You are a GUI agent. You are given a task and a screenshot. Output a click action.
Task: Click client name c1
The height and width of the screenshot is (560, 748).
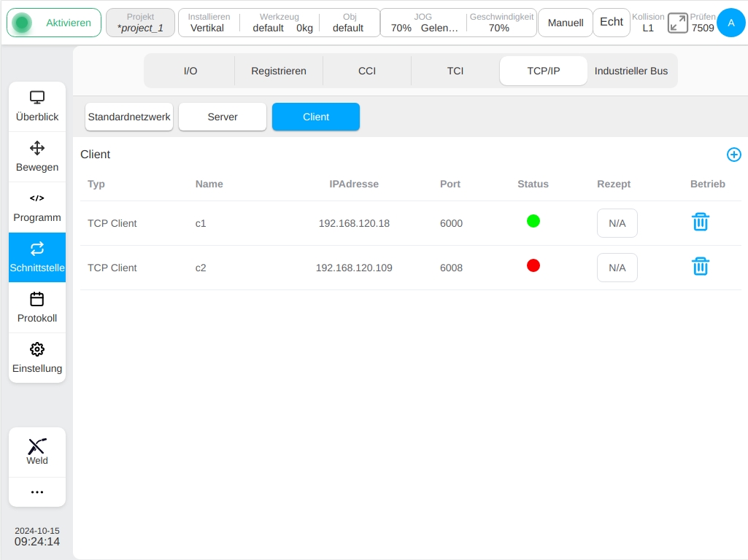pos(201,223)
